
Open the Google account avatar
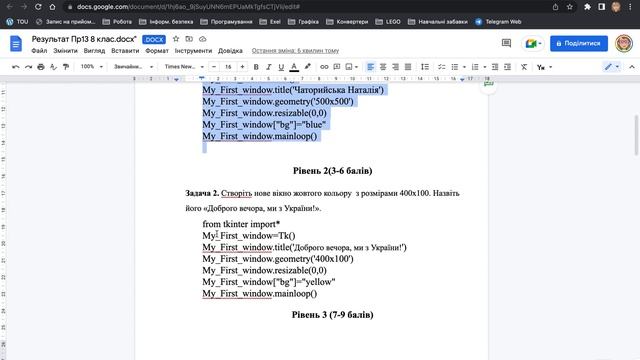pos(624,43)
